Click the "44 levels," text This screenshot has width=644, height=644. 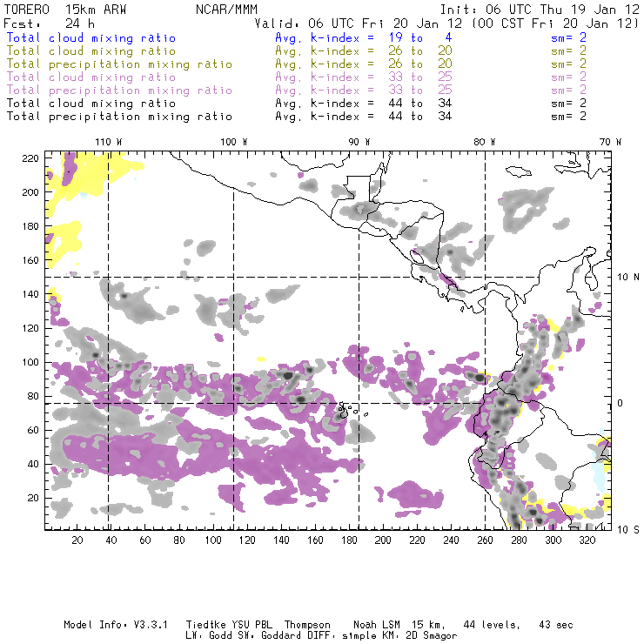[x=492, y=625]
